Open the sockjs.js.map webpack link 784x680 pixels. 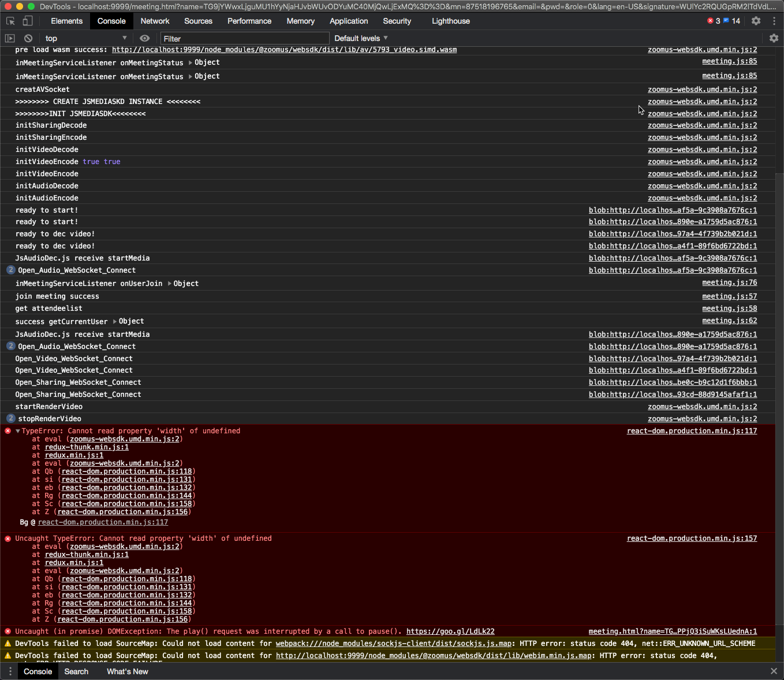coord(394,644)
